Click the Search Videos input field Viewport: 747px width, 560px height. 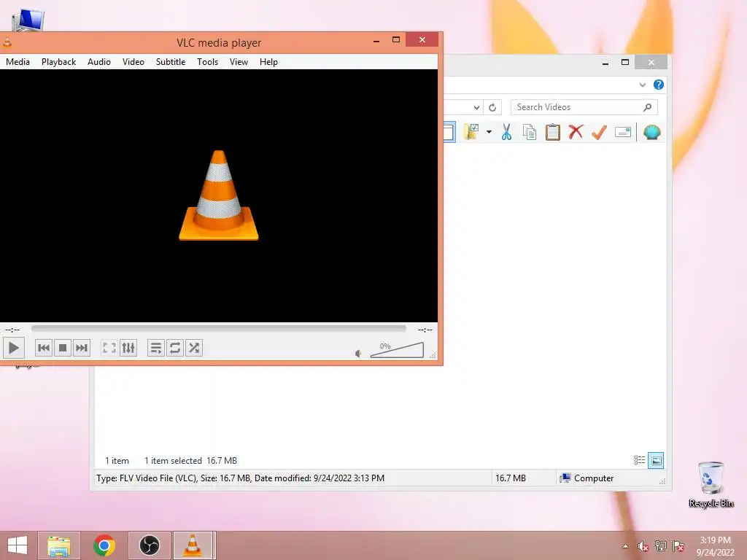point(584,107)
